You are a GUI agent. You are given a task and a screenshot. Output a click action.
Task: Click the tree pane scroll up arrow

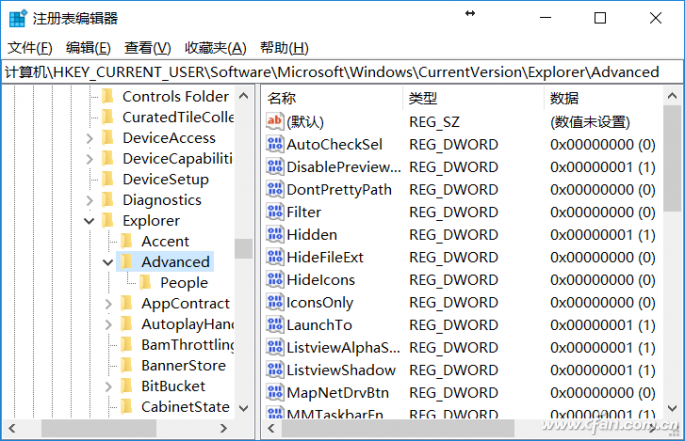click(244, 96)
